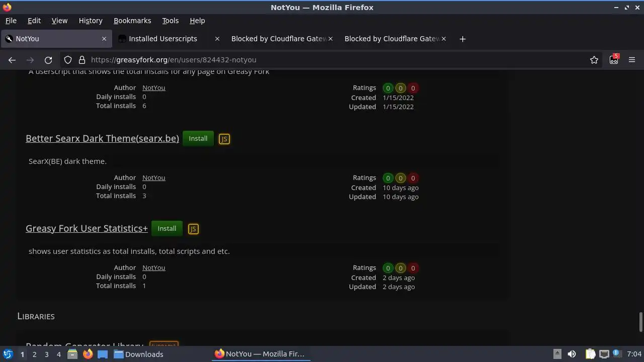Click NotYou author link under User Statistics+

pos(153,267)
